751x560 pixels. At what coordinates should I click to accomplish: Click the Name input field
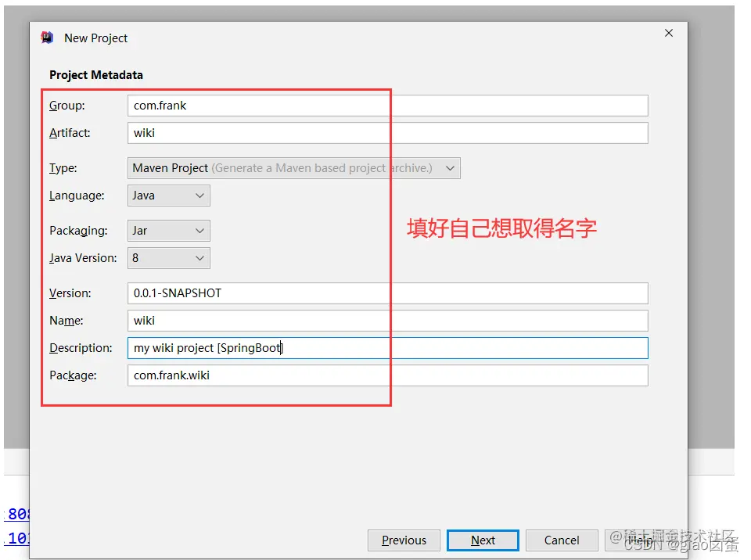point(387,321)
